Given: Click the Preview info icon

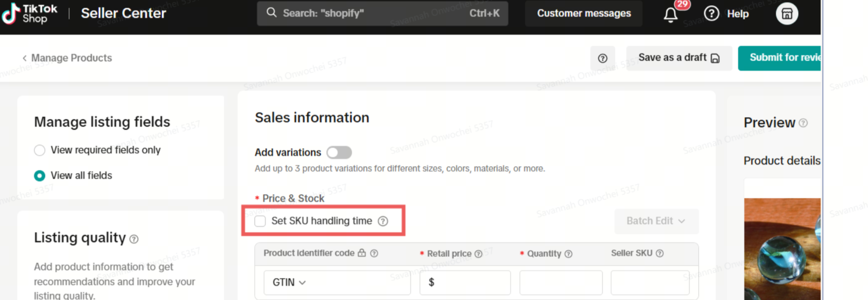Looking at the screenshot, I should click(x=803, y=123).
